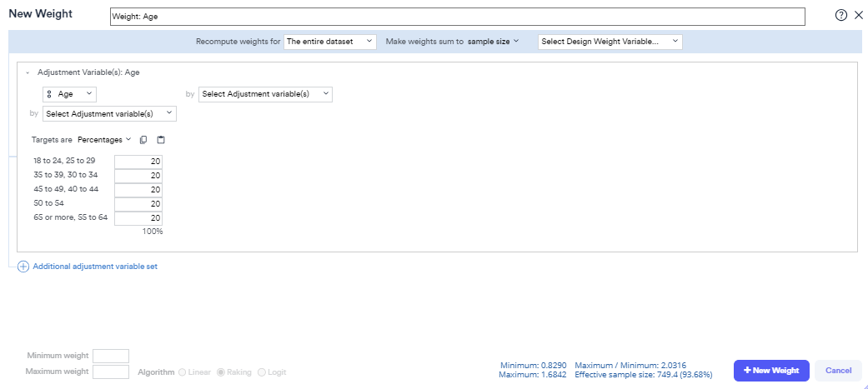Click the 'Maximum / Minimum: 2.0316' text

(630, 365)
